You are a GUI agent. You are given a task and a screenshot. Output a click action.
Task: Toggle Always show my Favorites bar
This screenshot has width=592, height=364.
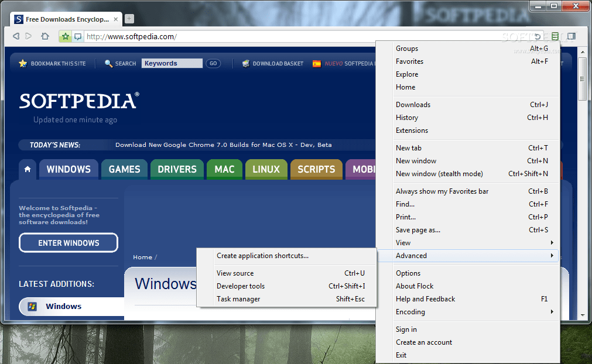coord(468,191)
